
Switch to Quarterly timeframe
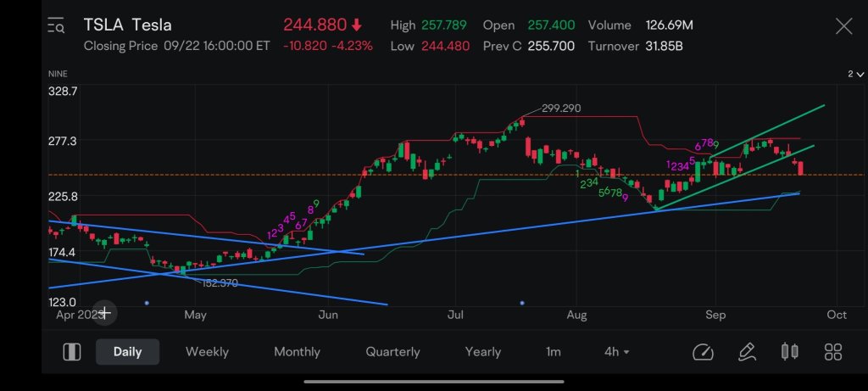point(393,352)
